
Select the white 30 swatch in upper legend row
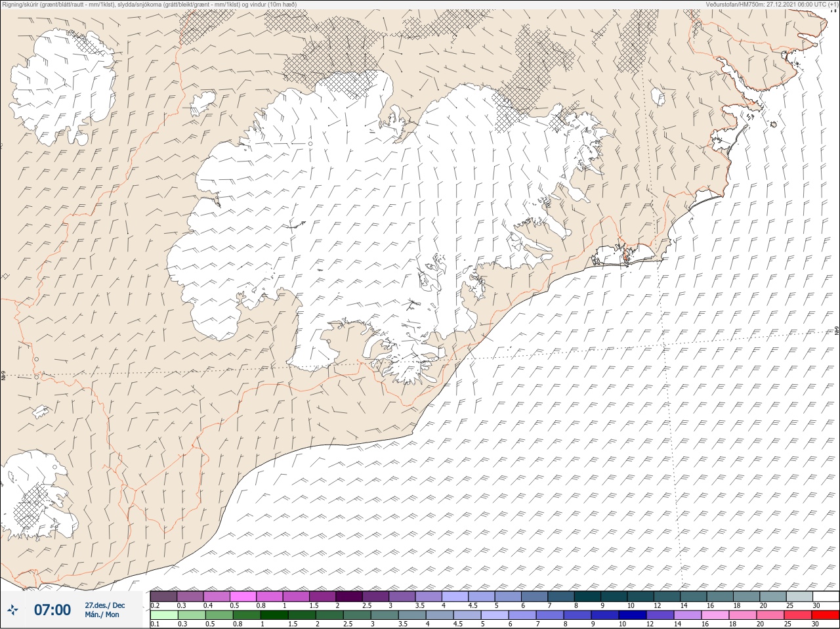pos(826,596)
